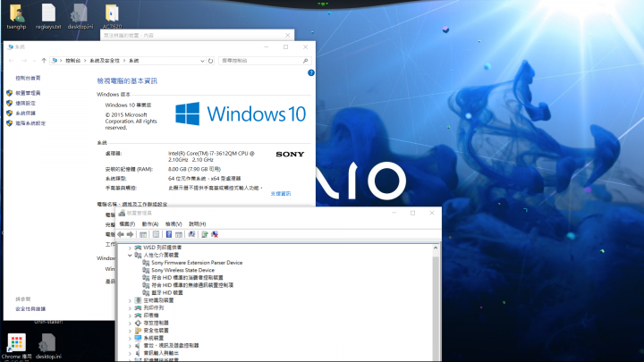This screenshot has height=362, width=644.
Task: Open tsenghp user folder on desktop
Action: click(16, 17)
